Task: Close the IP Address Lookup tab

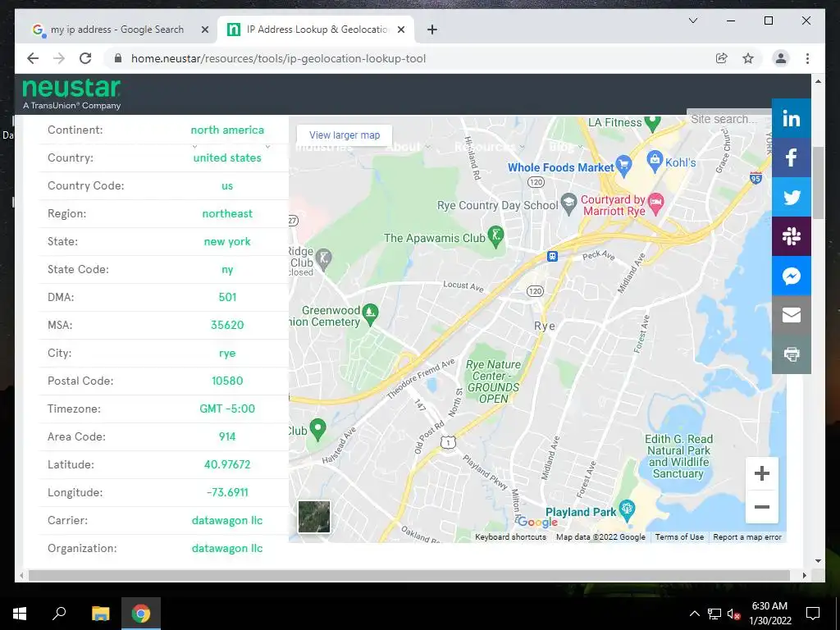Action: point(400,30)
